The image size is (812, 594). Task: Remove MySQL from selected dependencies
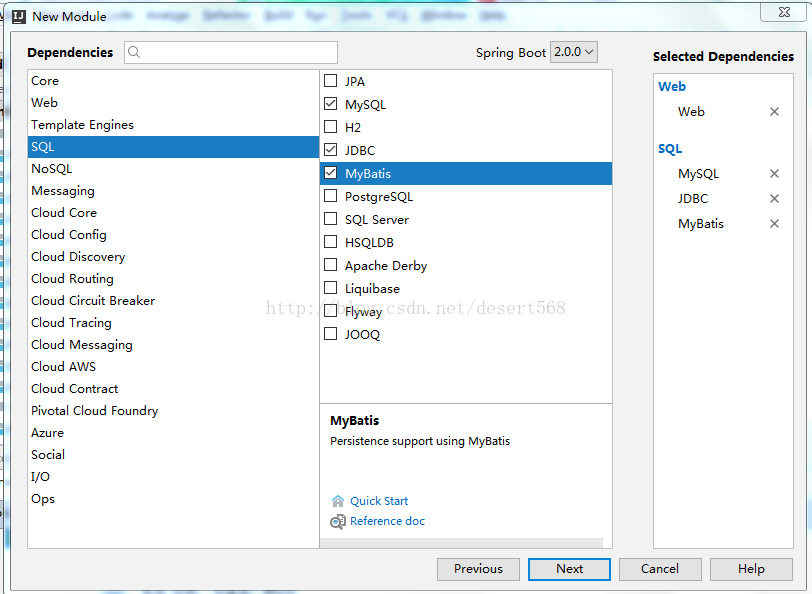774,174
